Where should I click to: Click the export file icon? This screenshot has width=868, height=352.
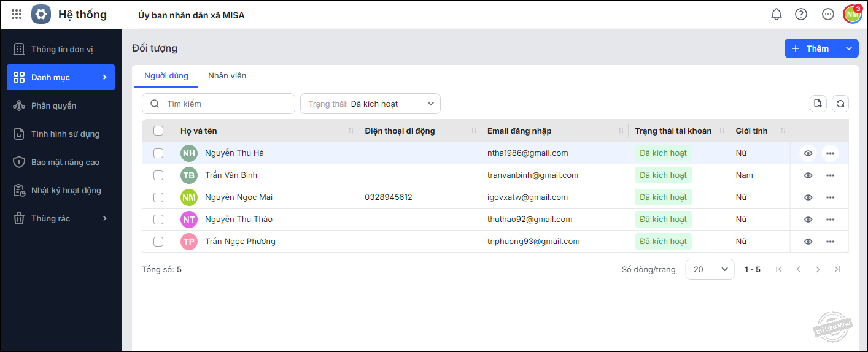(x=818, y=104)
